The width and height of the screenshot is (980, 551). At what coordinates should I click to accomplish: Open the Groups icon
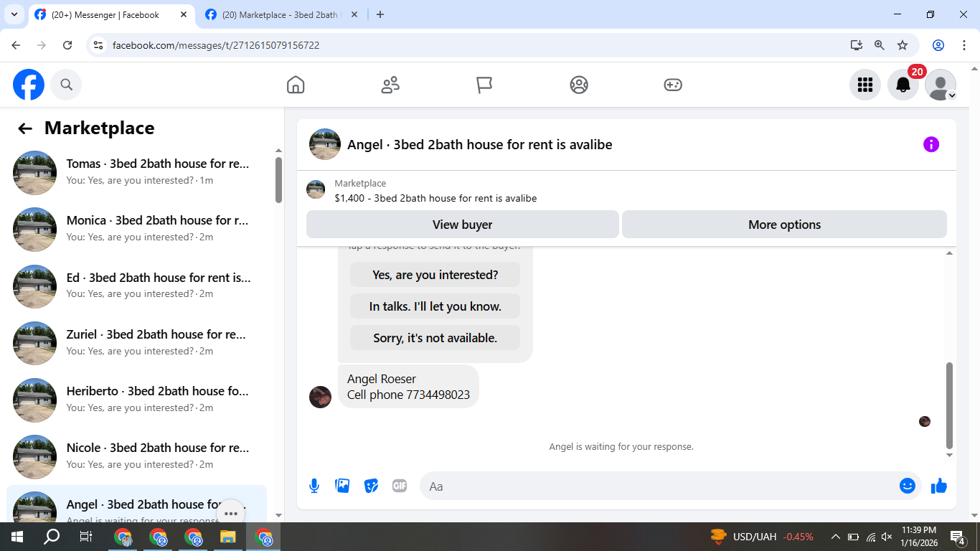[x=579, y=85]
